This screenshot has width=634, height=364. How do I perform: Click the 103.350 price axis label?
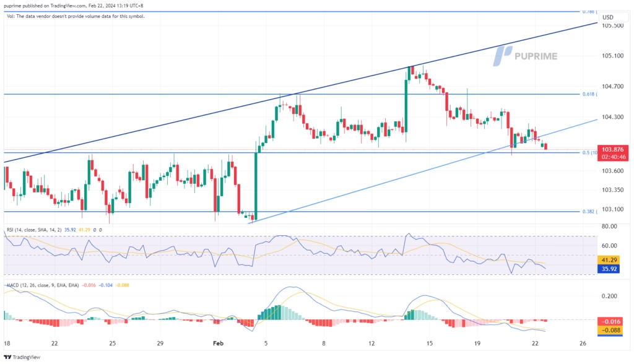click(x=612, y=189)
